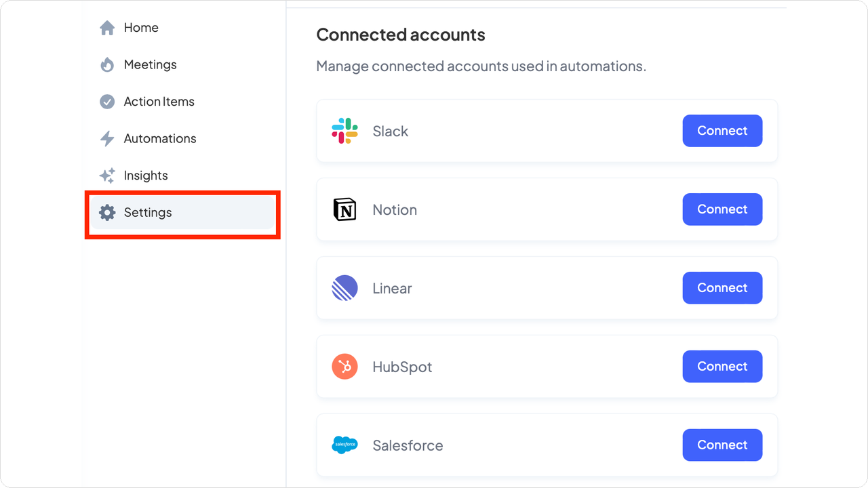Viewport: 868px width, 488px height.
Task: Connect the Salesforce account
Action: (722, 445)
